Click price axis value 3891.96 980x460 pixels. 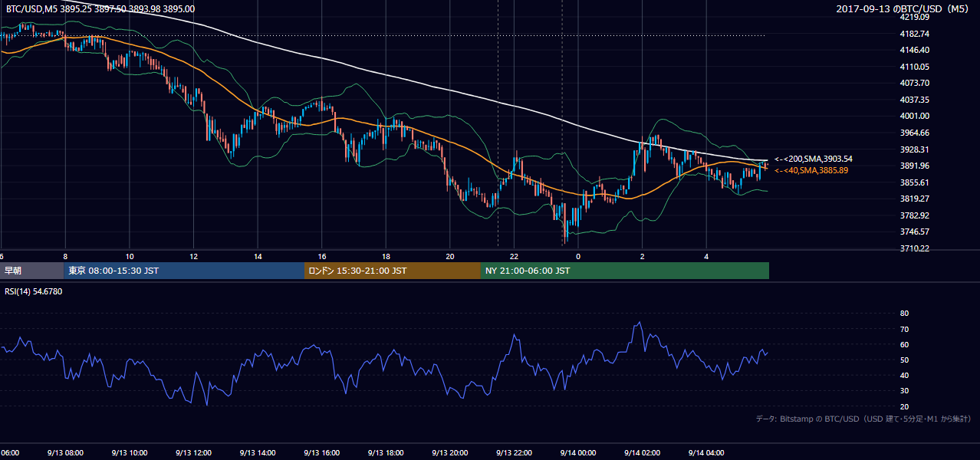coord(915,166)
